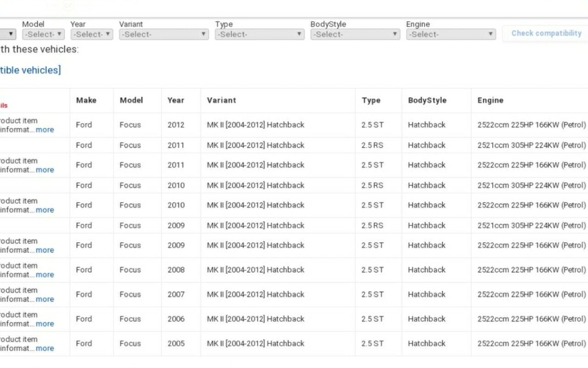Click 'more' in the 2012 Focus row
The height and width of the screenshot is (368, 588).
[45, 130]
